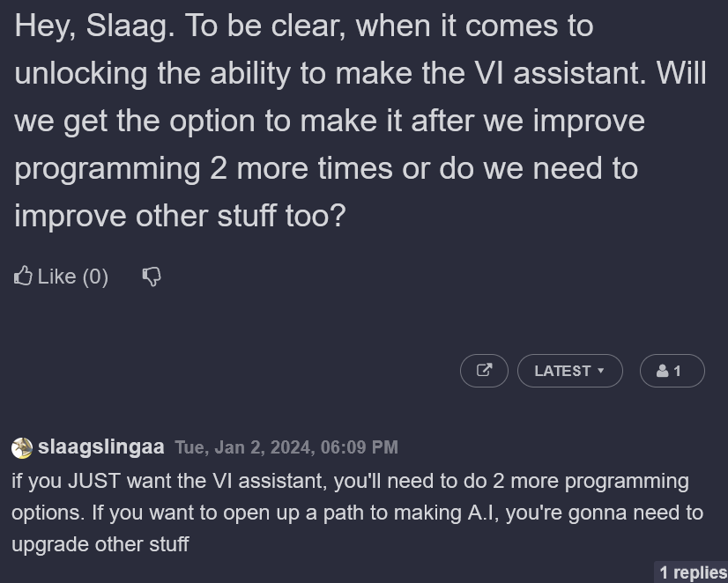Toggle the Like (0) reaction on the post

(60, 276)
